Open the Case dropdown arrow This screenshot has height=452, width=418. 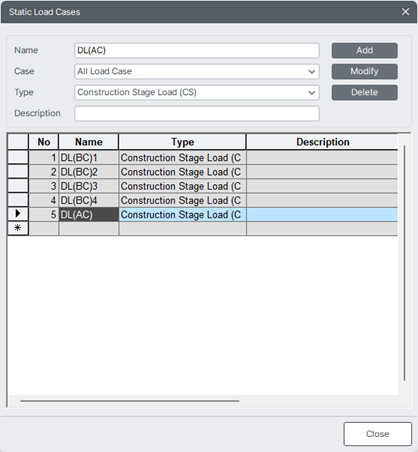point(312,72)
